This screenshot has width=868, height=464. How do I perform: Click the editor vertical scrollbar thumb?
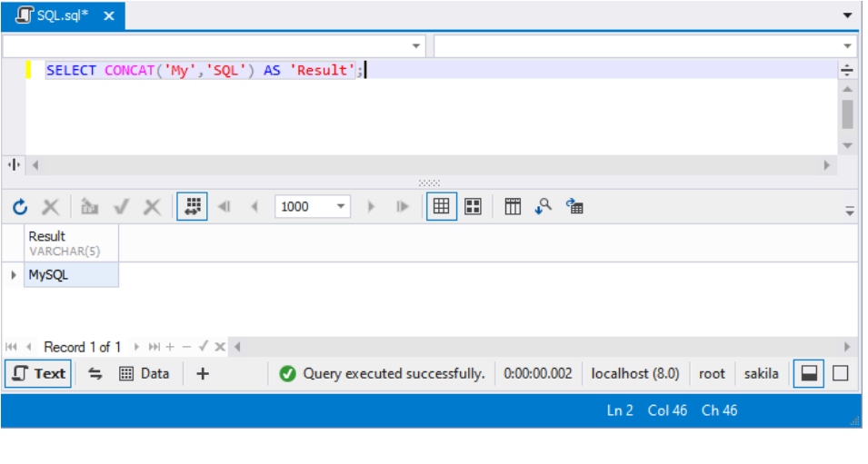pyautogui.click(x=847, y=114)
